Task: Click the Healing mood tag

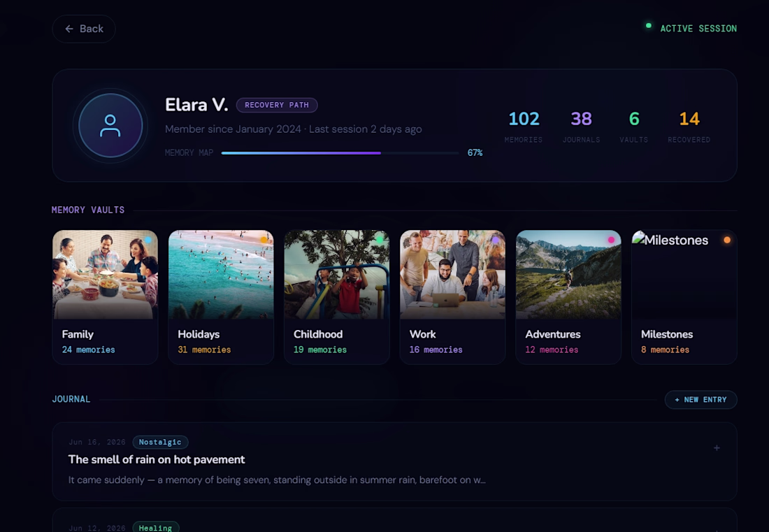Action: pyautogui.click(x=155, y=528)
